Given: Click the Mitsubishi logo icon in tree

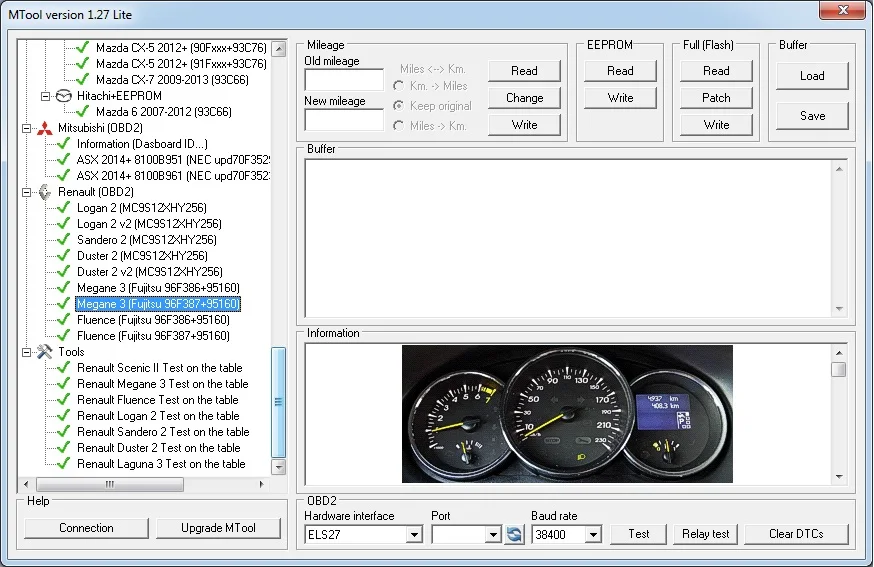Looking at the screenshot, I should click(x=44, y=128).
